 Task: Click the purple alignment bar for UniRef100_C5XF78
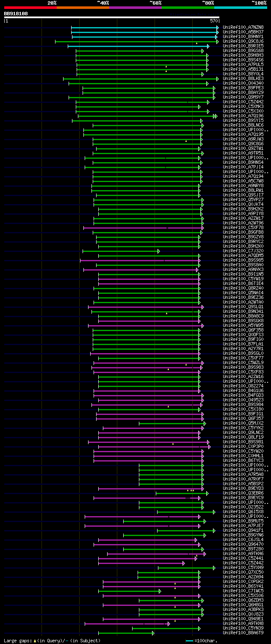144,227
